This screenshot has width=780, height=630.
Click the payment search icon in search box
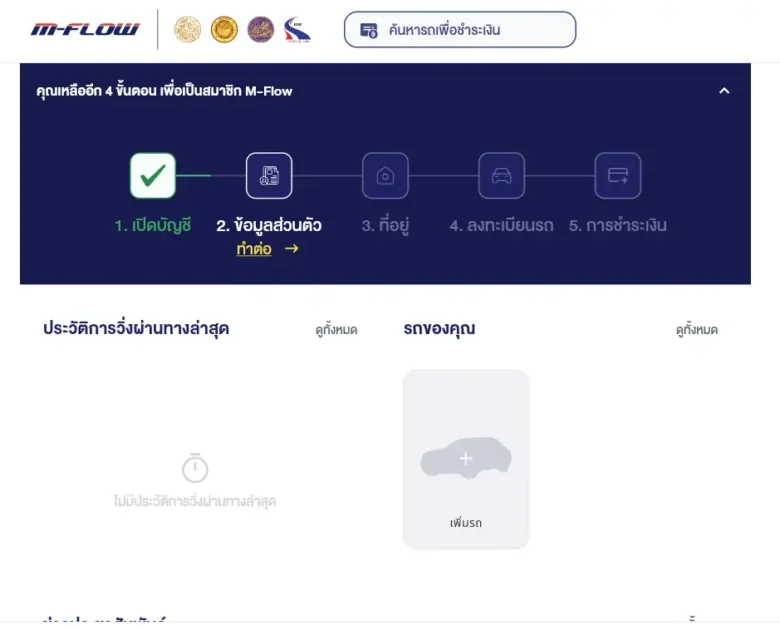point(369,30)
